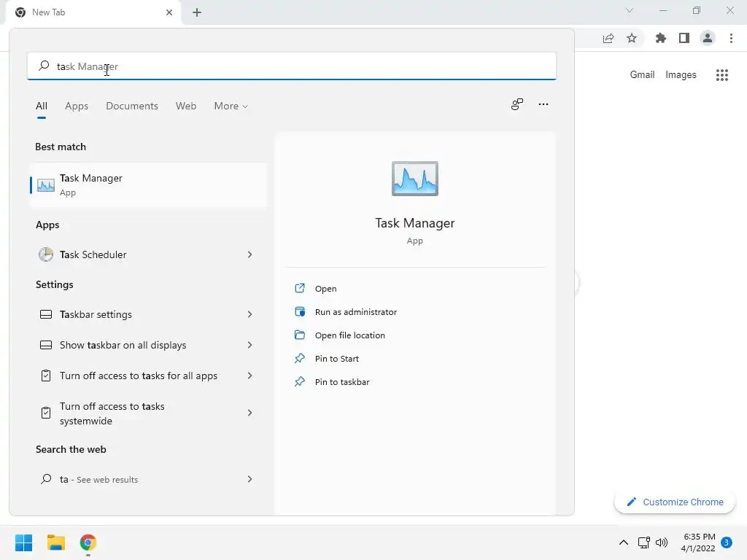Open Taskbar settings result

click(148, 314)
